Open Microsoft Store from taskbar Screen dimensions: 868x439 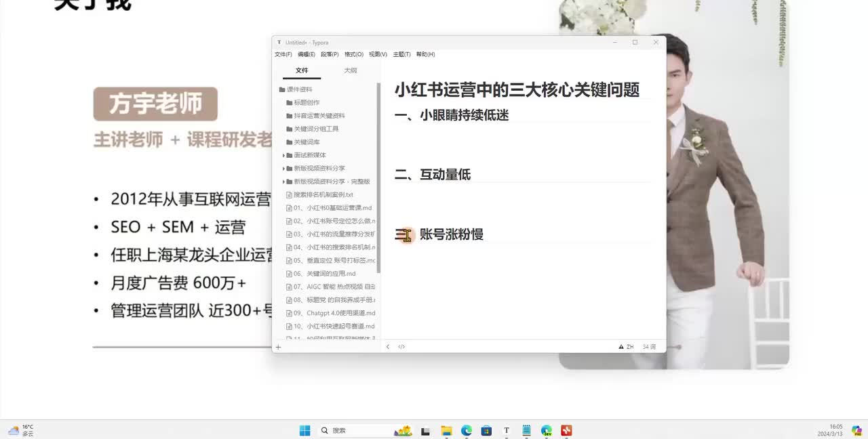(486, 430)
